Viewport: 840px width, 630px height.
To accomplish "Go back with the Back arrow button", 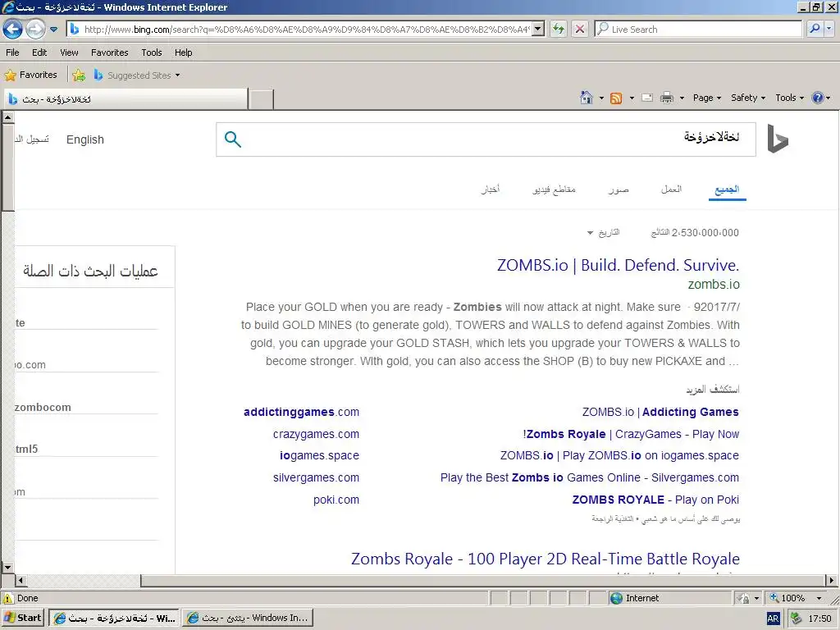I will coord(13,29).
